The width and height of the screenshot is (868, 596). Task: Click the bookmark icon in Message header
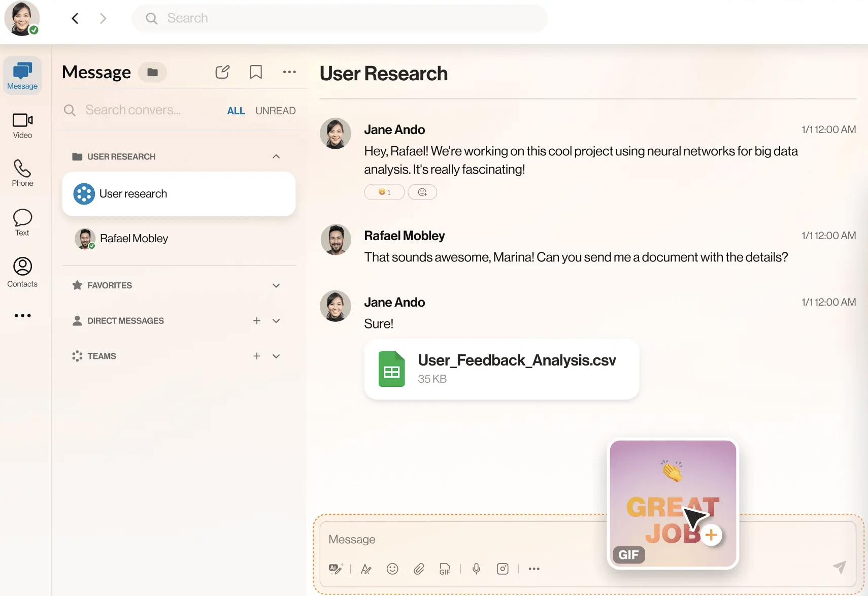coord(256,72)
